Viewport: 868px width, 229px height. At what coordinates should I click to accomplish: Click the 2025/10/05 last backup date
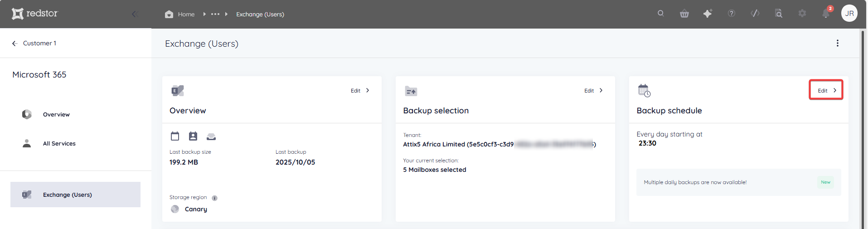295,162
